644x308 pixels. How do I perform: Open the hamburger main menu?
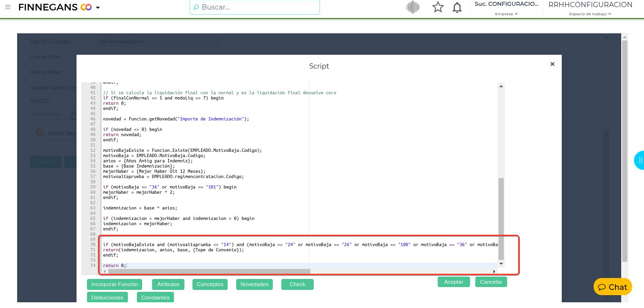(8, 7)
